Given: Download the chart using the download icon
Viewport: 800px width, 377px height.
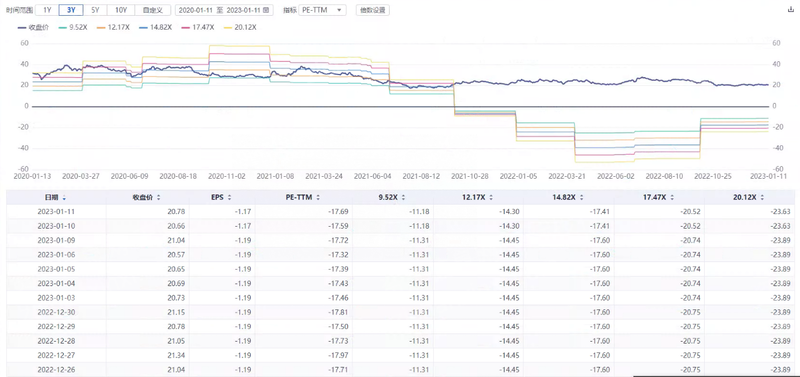Looking at the screenshot, I should (792, 9).
